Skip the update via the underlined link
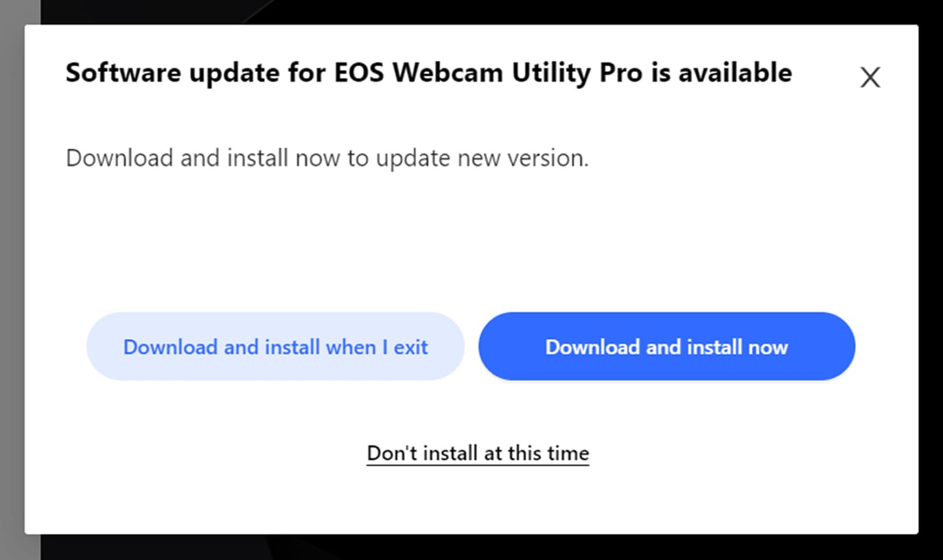943x560 pixels. coord(478,453)
